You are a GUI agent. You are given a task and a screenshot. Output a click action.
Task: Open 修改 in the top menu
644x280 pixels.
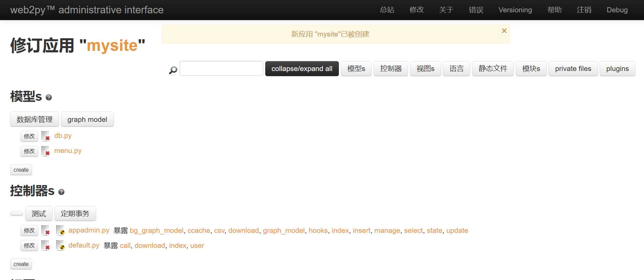[417, 10]
